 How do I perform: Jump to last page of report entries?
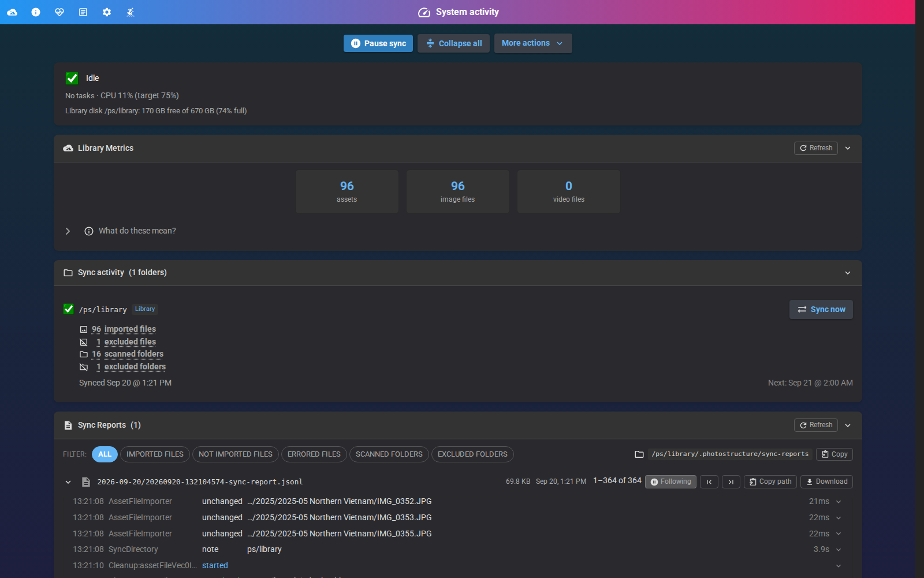pyautogui.click(x=731, y=481)
